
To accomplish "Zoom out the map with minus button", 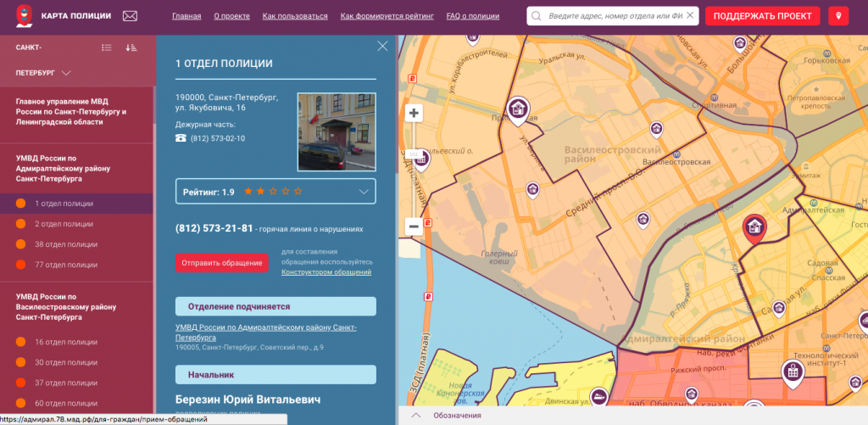I will [x=414, y=226].
